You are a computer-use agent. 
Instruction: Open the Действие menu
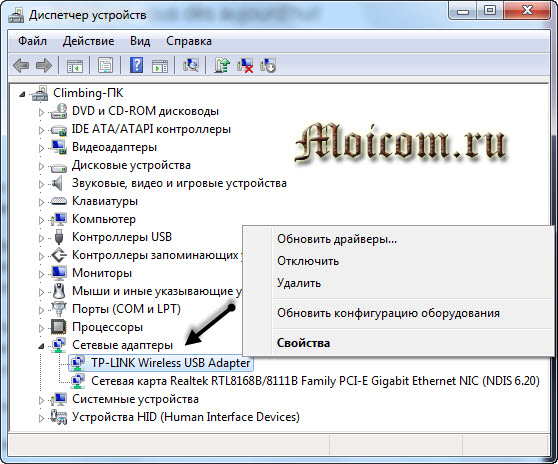coord(88,41)
